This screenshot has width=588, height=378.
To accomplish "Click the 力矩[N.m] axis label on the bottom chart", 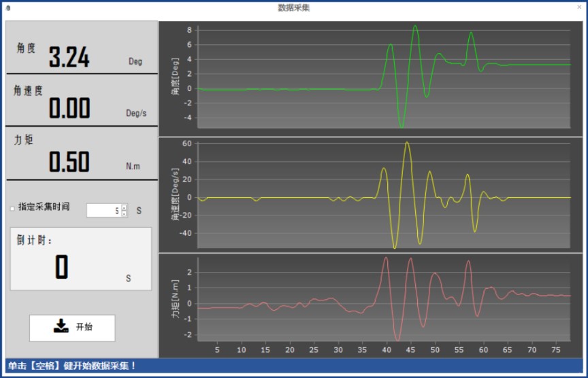I will coord(175,303).
